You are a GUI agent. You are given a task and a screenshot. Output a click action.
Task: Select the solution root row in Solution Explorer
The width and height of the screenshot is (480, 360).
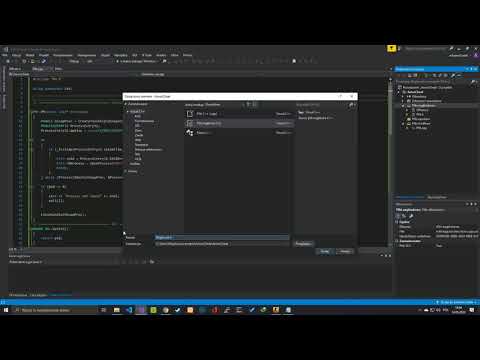427,87
